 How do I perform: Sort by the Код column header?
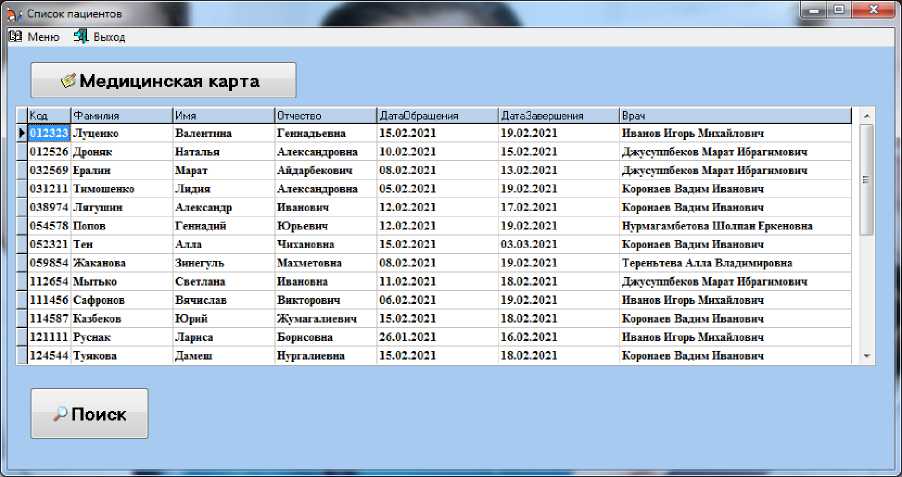click(49, 116)
